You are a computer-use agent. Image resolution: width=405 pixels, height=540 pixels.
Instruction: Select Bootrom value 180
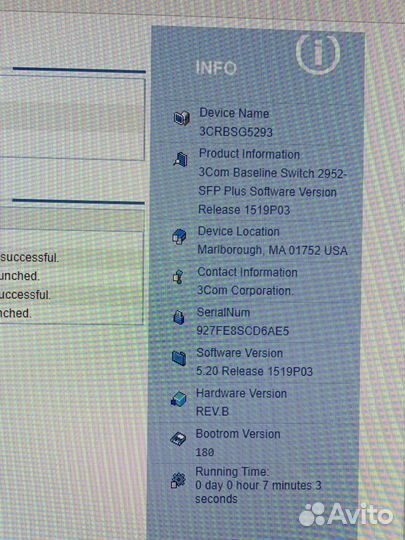205,452
